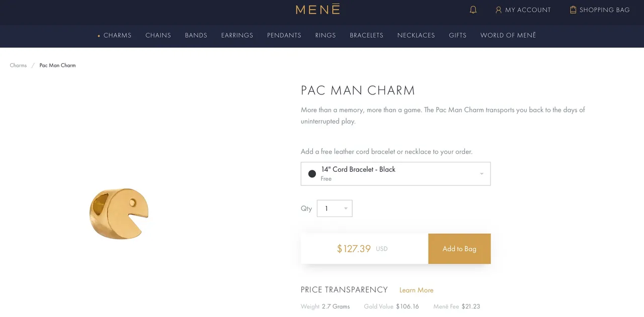The image size is (644, 317).
Task: Browse the Necklaces category
Action: pyautogui.click(x=416, y=35)
